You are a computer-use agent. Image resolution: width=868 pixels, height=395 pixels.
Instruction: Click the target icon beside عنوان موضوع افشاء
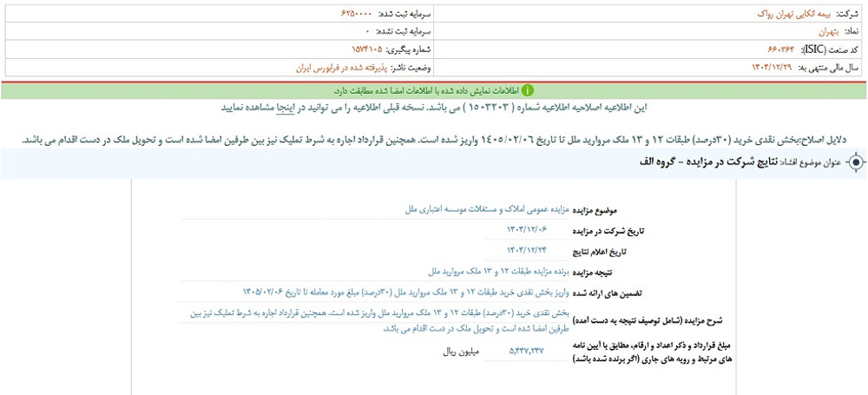pyautogui.click(x=856, y=163)
